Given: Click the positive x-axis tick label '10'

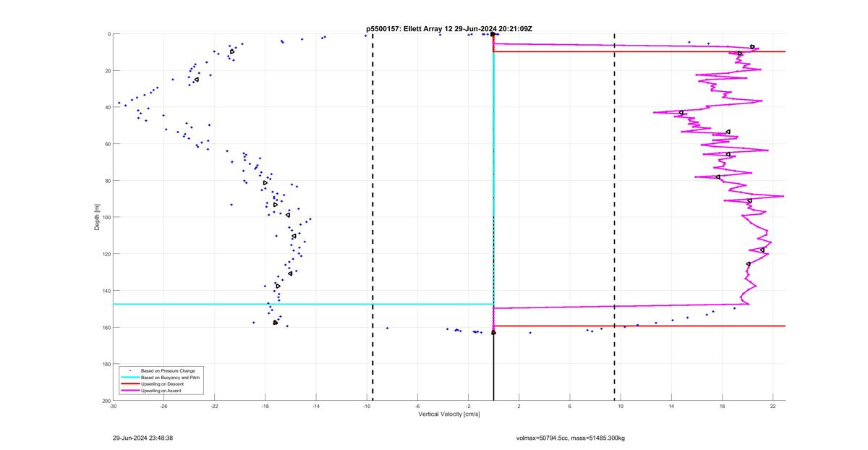Looking at the screenshot, I should (621, 407).
